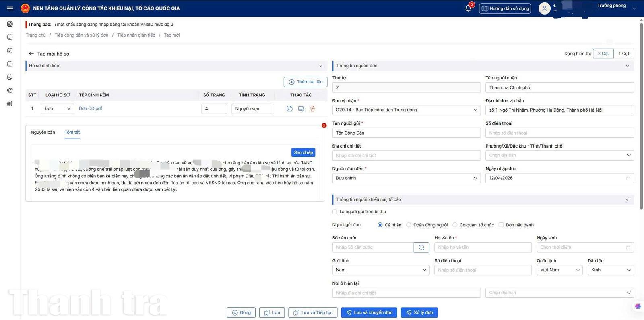Open the notification bell

(468, 8)
